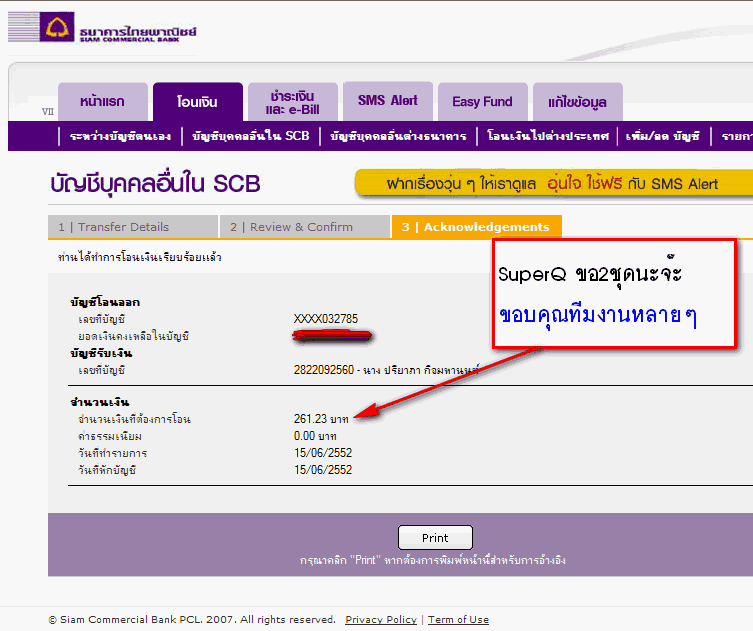Click the วันที่ทำรายการ date 15/06/2552

[x=323, y=453]
